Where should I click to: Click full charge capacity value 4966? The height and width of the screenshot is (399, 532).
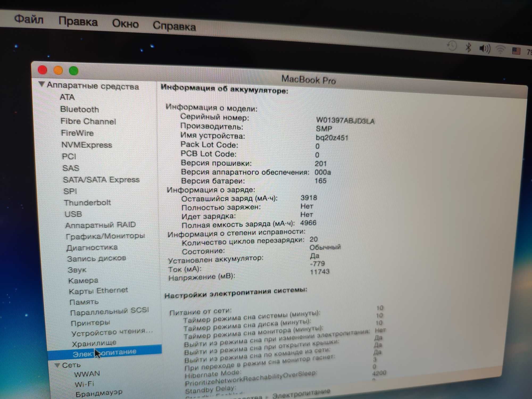tap(308, 223)
